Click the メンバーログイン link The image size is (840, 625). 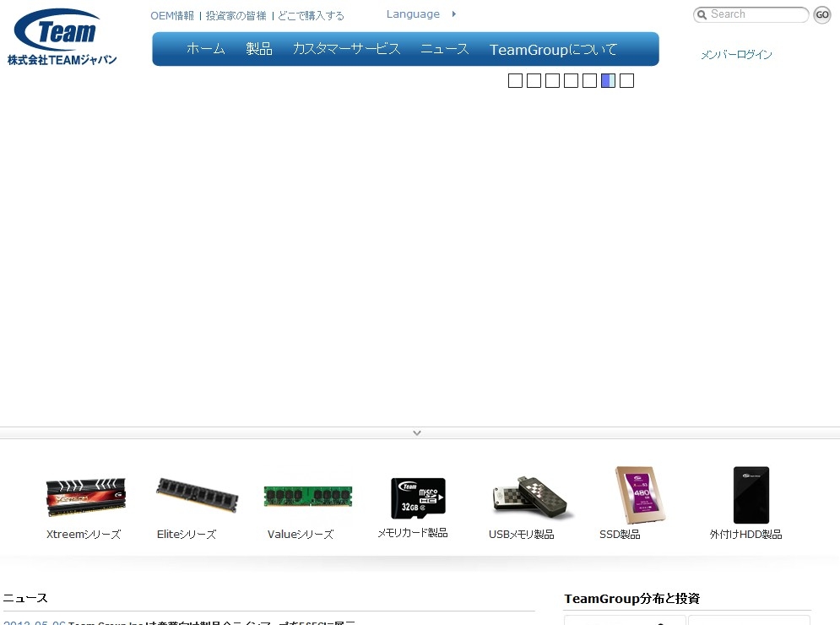pyautogui.click(x=737, y=54)
